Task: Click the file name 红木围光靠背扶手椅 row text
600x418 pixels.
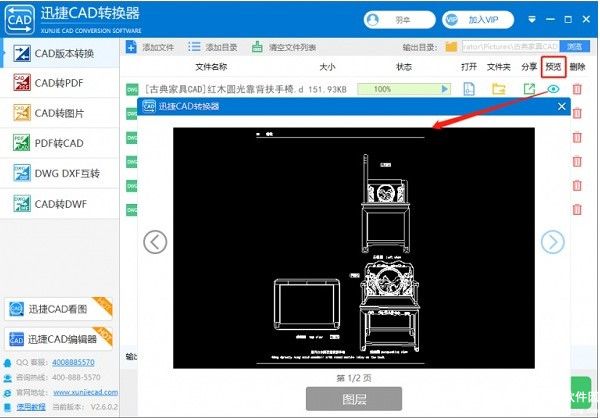Action: [225, 90]
